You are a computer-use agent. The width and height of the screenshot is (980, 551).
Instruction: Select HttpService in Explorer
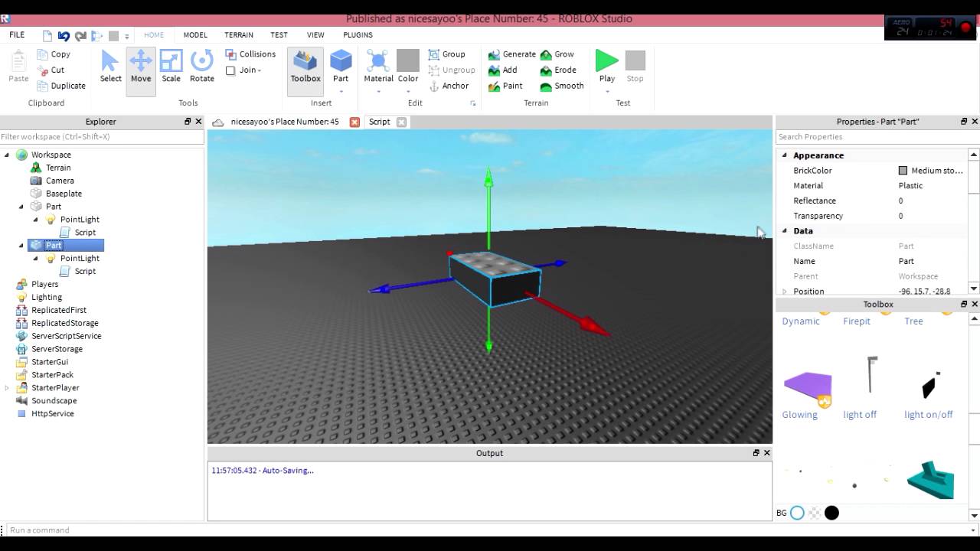[x=52, y=414]
